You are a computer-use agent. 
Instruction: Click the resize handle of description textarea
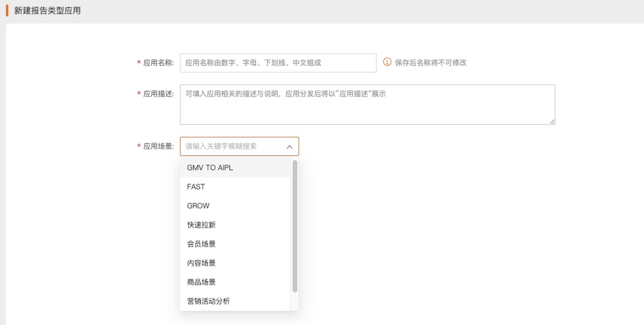[552, 122]
